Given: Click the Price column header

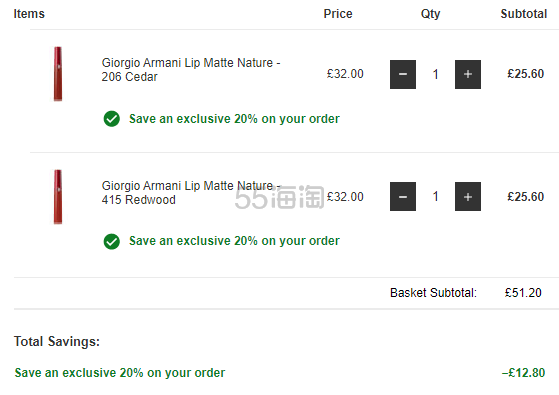Looking at the screenshot, I should click(x=338, y=14).
